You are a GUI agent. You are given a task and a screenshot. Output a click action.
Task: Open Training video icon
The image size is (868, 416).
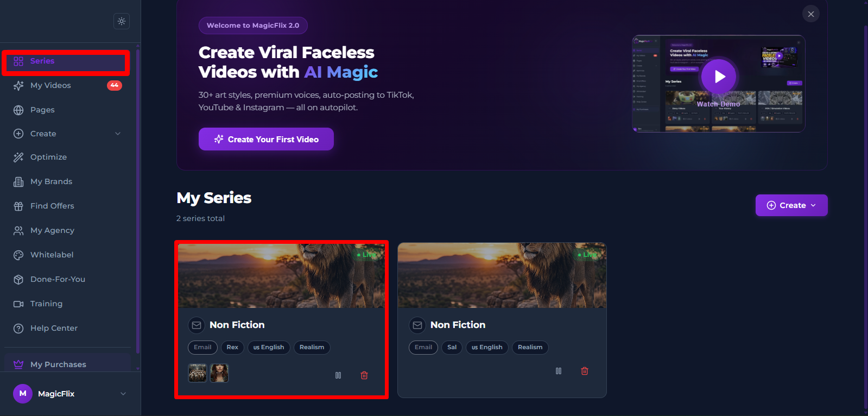[18, 304]
